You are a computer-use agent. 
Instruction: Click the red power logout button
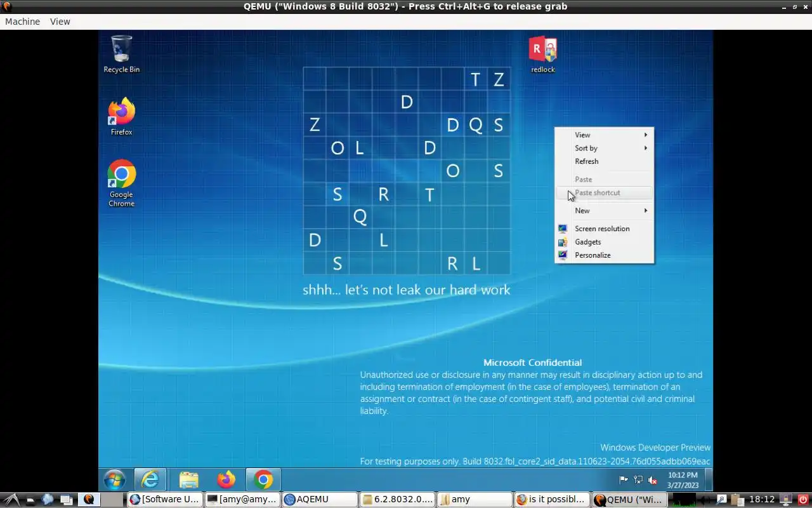point(803,500)
